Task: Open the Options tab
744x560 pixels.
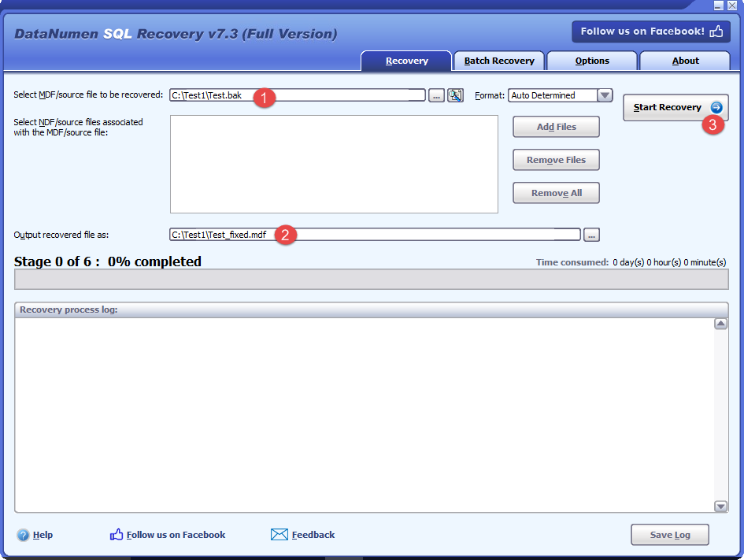Action: (592, 61)
